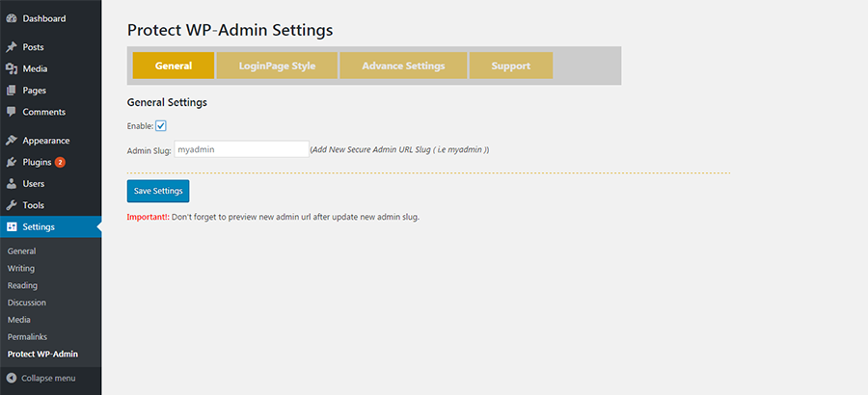The image size is (868, 395).
Task: Click the General Settings subheading
Action: [x=167, y=102]
